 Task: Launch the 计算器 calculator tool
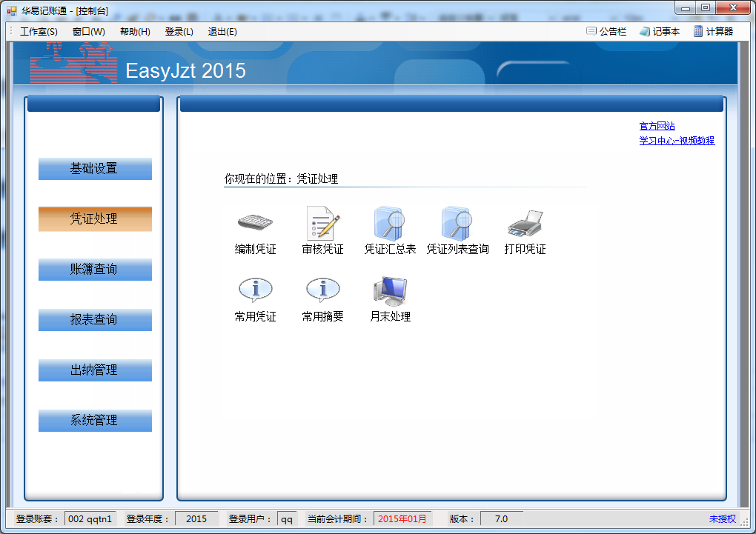713,32
